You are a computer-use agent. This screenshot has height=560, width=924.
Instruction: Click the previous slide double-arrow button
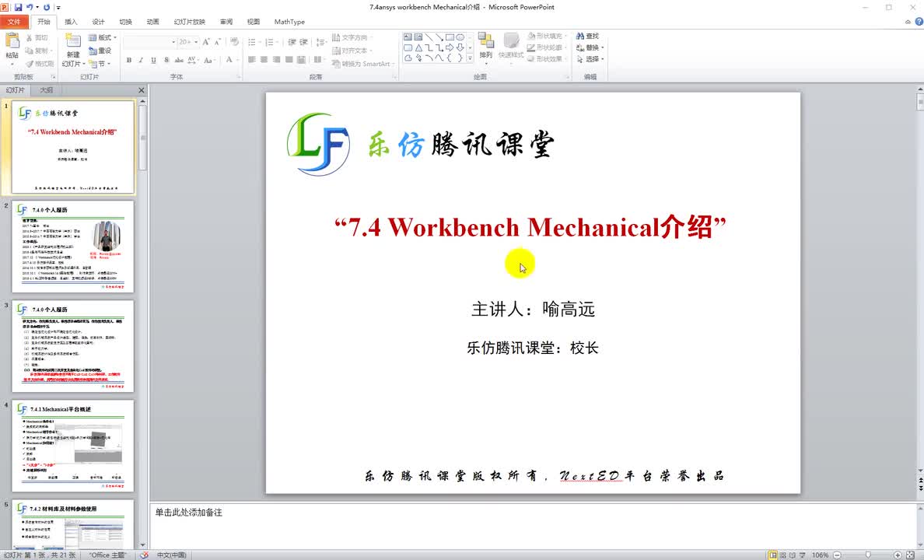(920, 481)
